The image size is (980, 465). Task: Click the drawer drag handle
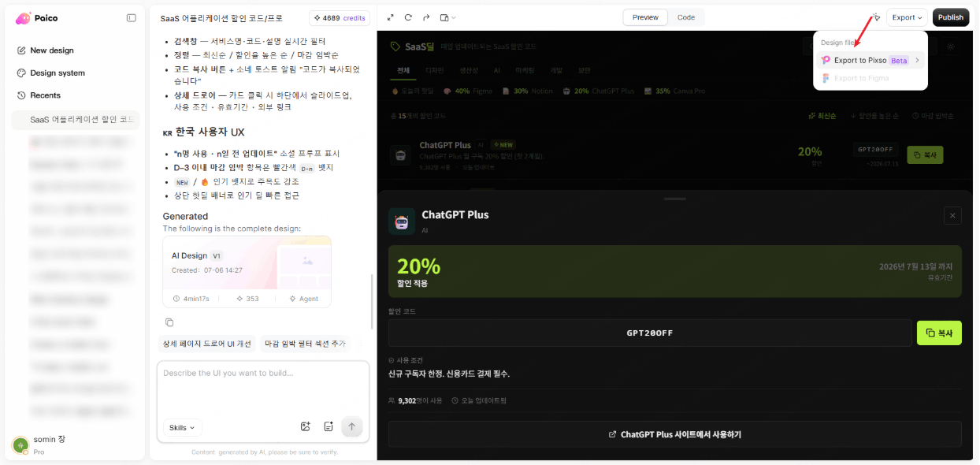click(x=674, y=199)
